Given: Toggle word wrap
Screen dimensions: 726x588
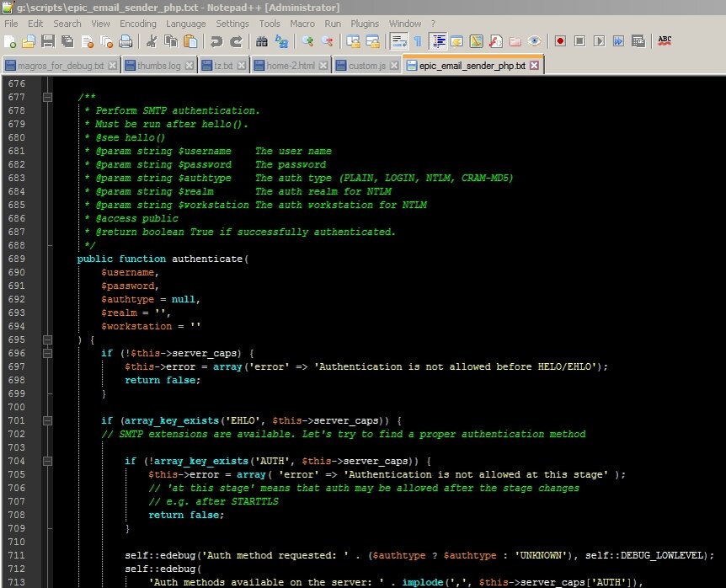Looking at the screenshot, I should [x=399, y=40].
